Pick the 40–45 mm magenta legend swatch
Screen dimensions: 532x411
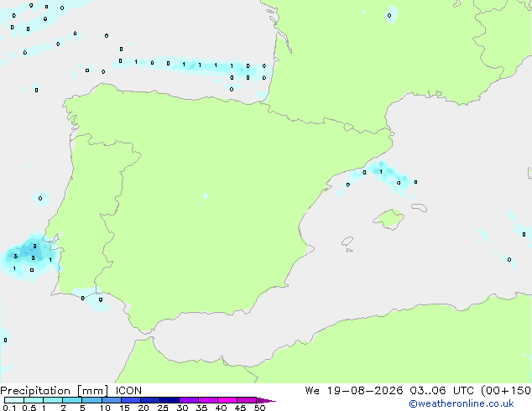[x=227, y=400]
